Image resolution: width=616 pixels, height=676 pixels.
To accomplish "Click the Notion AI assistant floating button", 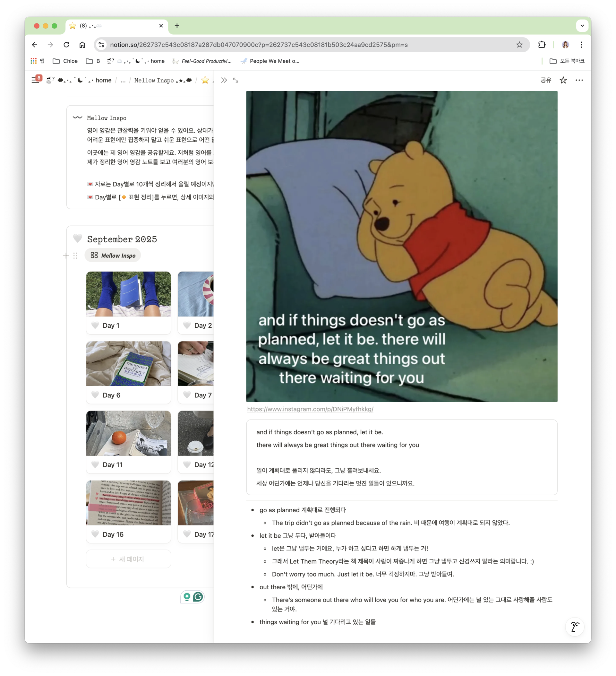I will coord(575,627).
